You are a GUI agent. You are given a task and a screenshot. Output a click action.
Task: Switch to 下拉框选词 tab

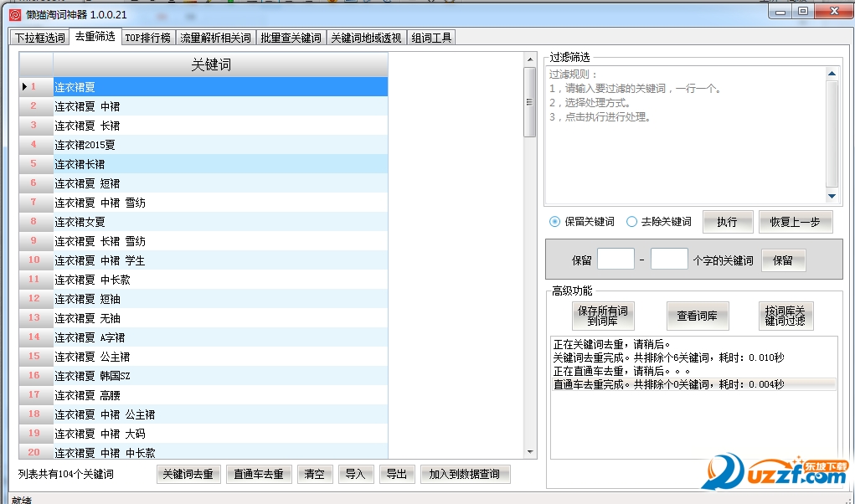40,38
